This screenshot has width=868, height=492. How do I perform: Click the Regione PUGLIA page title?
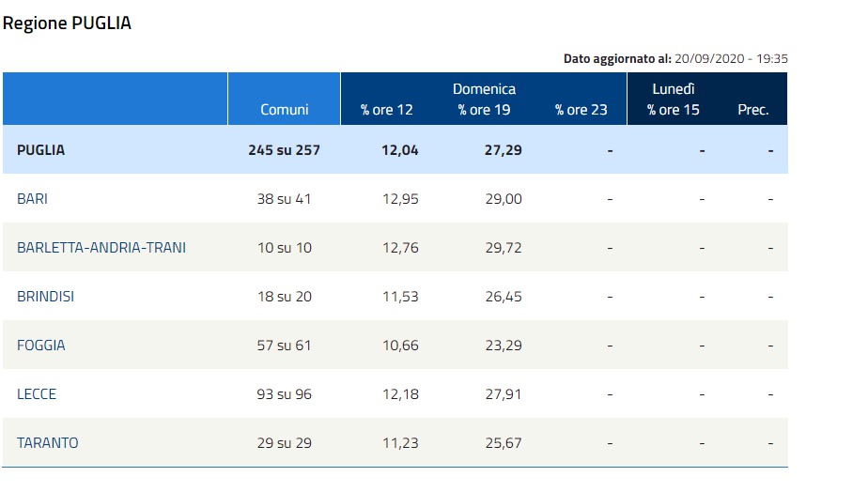click(x=67, y=23)
